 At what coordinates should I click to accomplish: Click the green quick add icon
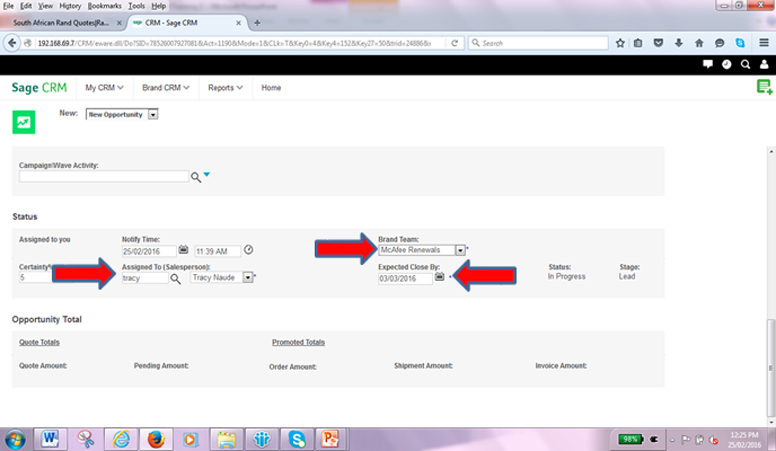764,87
